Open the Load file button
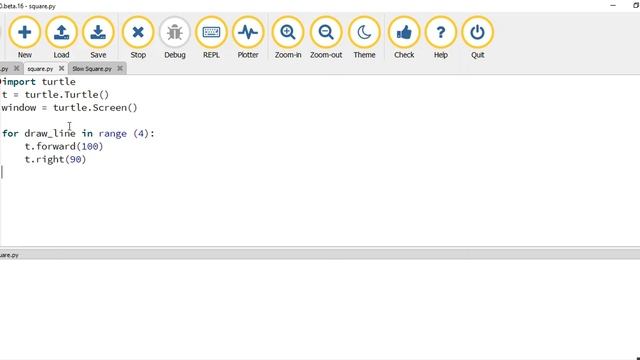Screen dimensions: 640x360 61,38
